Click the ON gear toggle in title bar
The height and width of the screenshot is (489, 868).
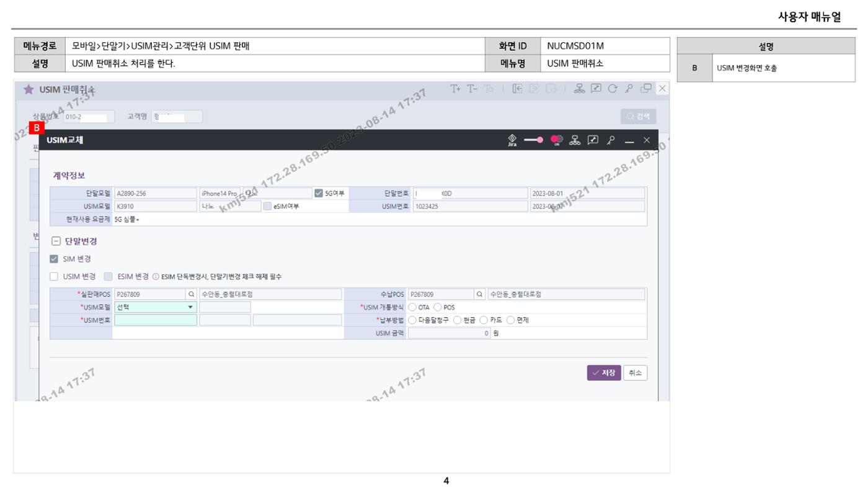point(556,140)
